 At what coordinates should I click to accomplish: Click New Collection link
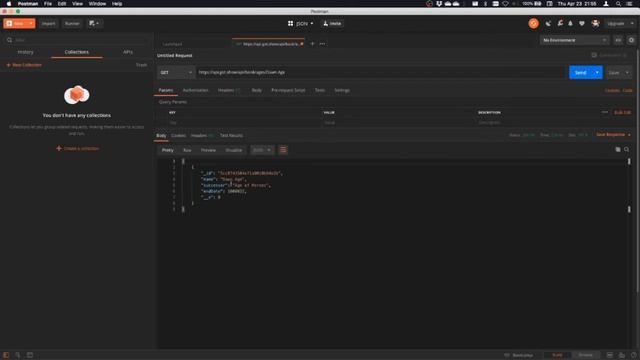tap(24, 65)
